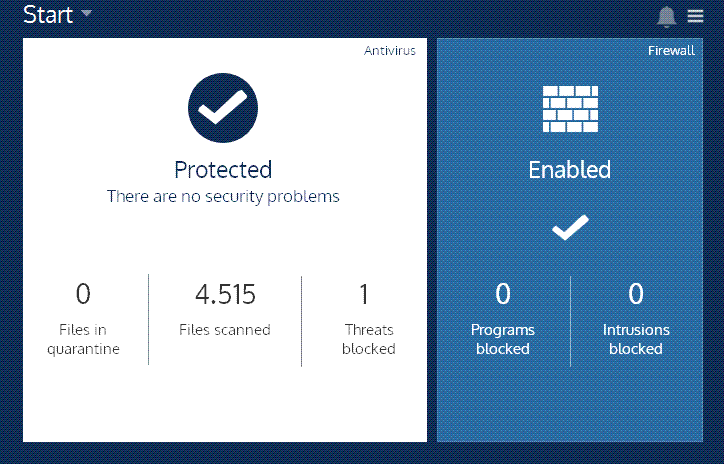Open the Programs blocked statistic
Image resolution: width=724 pixels, height=464 pixels.
coord(503,319)
